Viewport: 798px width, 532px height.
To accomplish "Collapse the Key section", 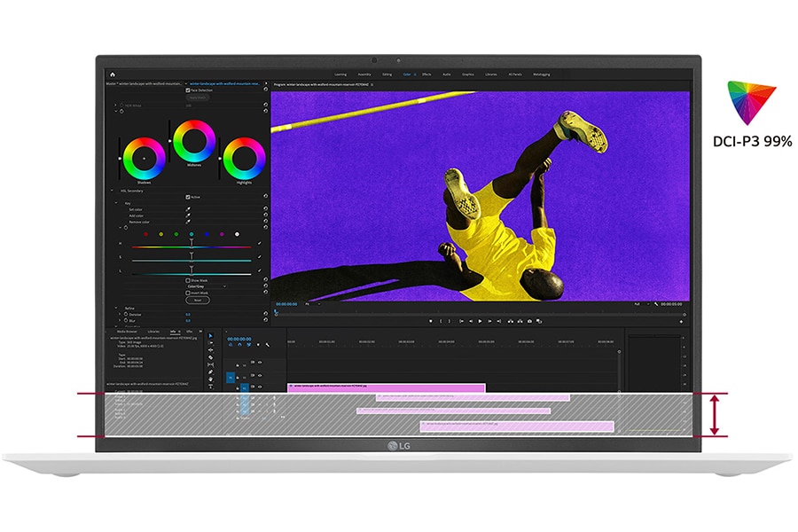I will pos(116,203).
